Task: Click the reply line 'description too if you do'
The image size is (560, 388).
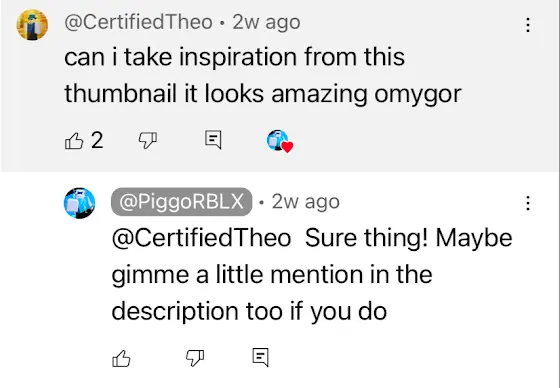Action: pyautogui.click(x=249, y=311)
